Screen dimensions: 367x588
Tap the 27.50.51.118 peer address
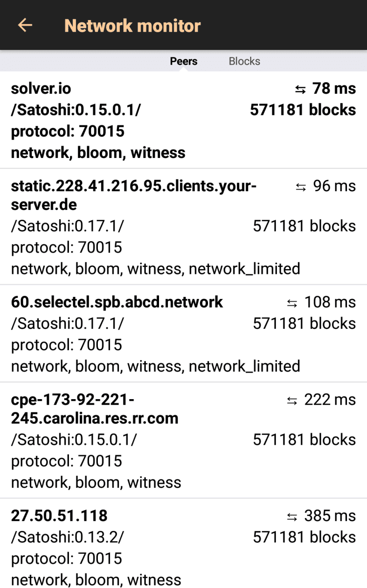[x=59, y=516]
